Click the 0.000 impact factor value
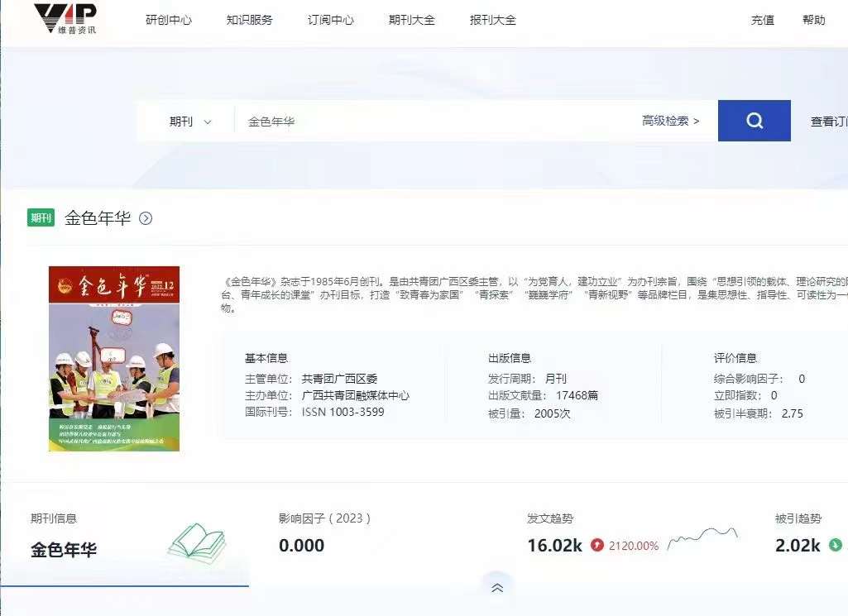 (x=302, y=545)
